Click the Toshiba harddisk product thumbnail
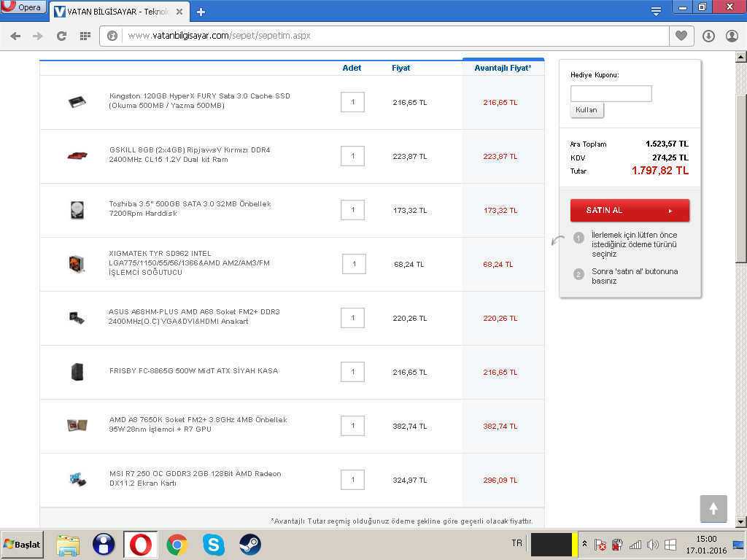 [77, 209]
